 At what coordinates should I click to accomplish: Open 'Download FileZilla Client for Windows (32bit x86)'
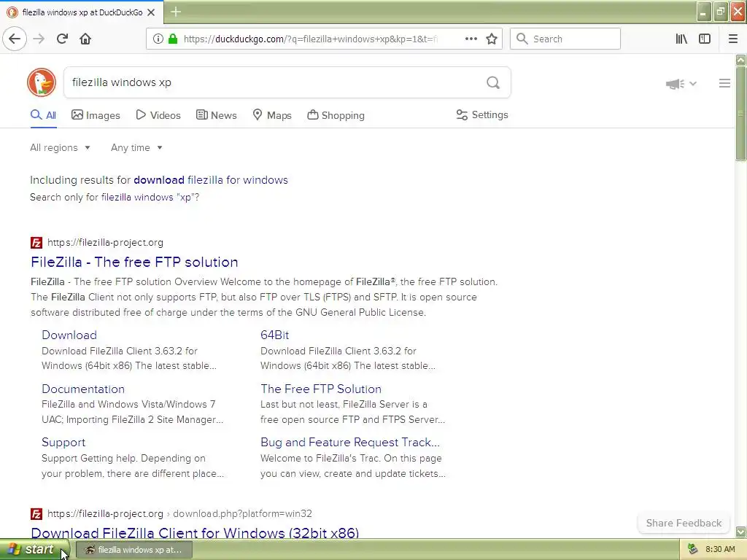(195, 532)
